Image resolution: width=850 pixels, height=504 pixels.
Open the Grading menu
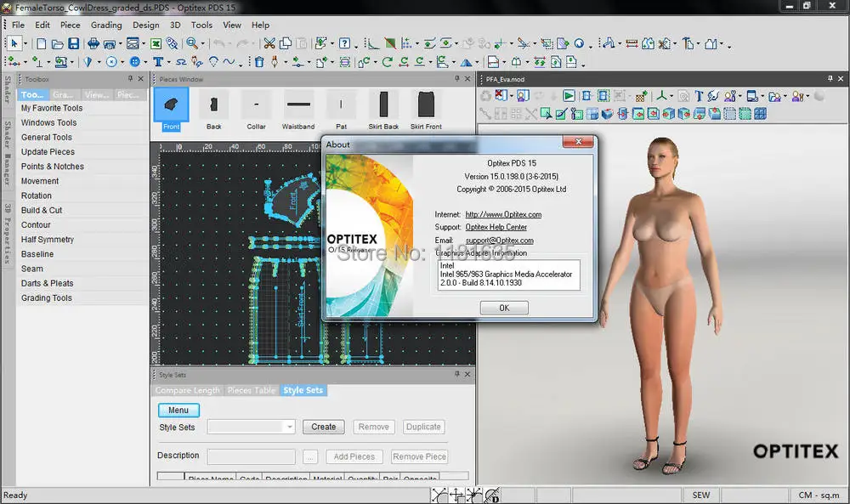(106, 25)
